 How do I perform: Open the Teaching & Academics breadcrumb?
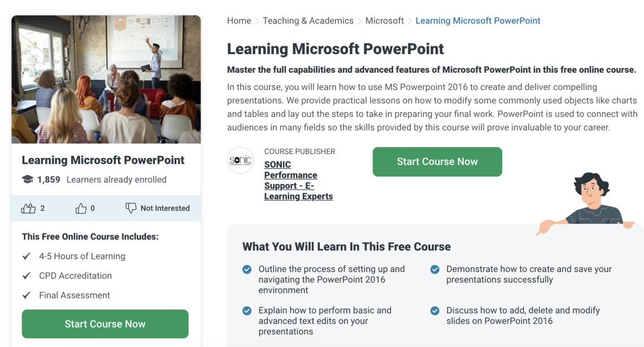click(308, 20)
